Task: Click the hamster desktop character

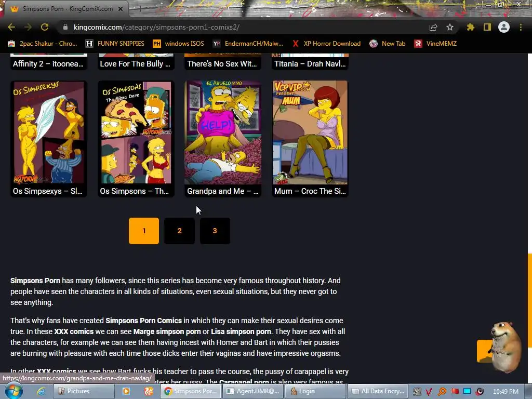Action: 506,347
